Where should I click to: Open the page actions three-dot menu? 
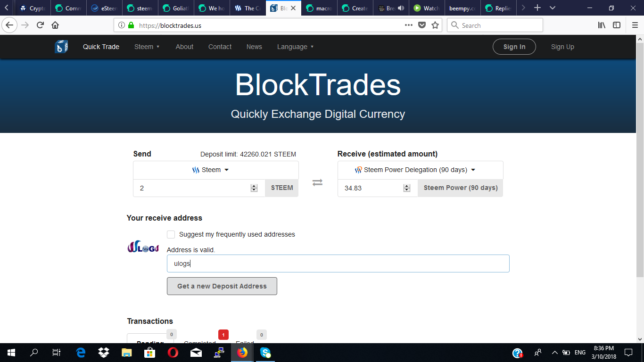(x=409, y=25)
